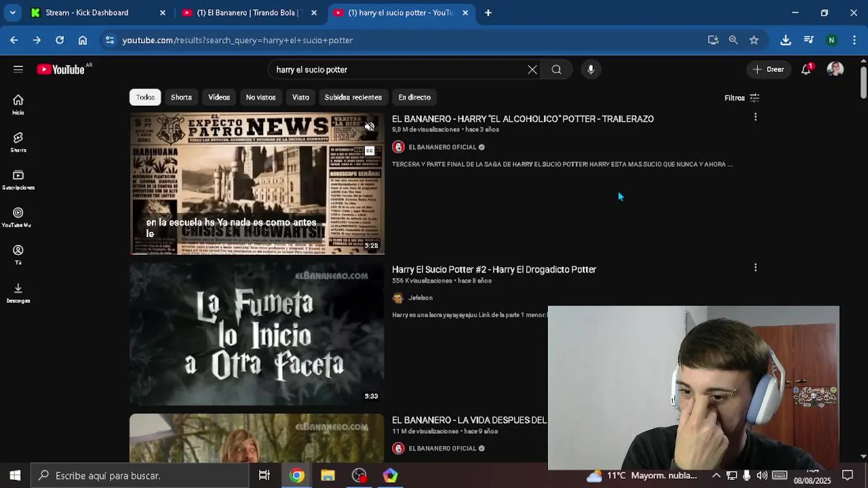Unmute the Expecto Patro News preview
The width and height of the screenshot is (868, 488).
[370, 127]
